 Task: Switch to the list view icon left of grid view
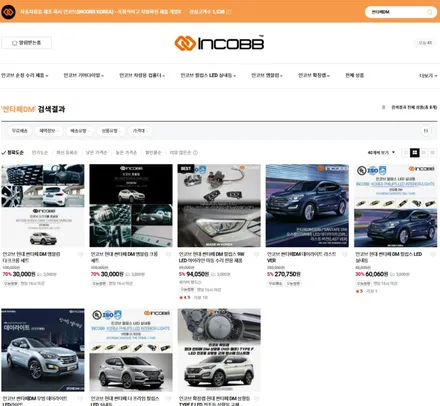[406, 152]
